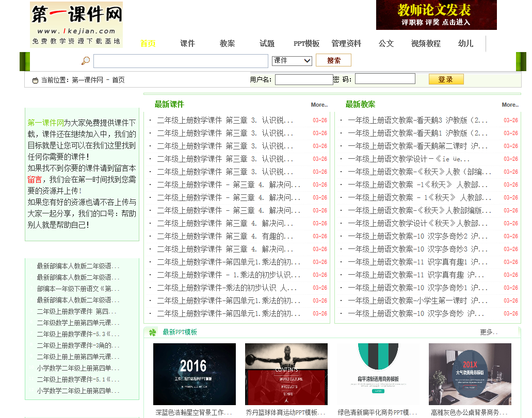Switch to the 教案 navigation tab
532x418 pixels.
point(227,44)
